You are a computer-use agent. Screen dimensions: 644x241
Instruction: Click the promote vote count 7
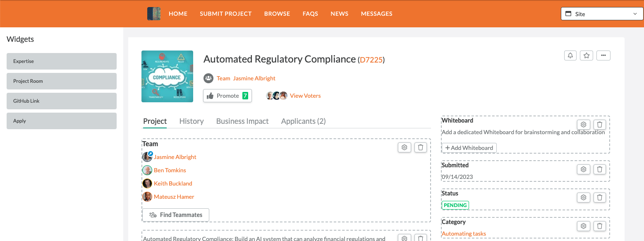coord(245,96)
